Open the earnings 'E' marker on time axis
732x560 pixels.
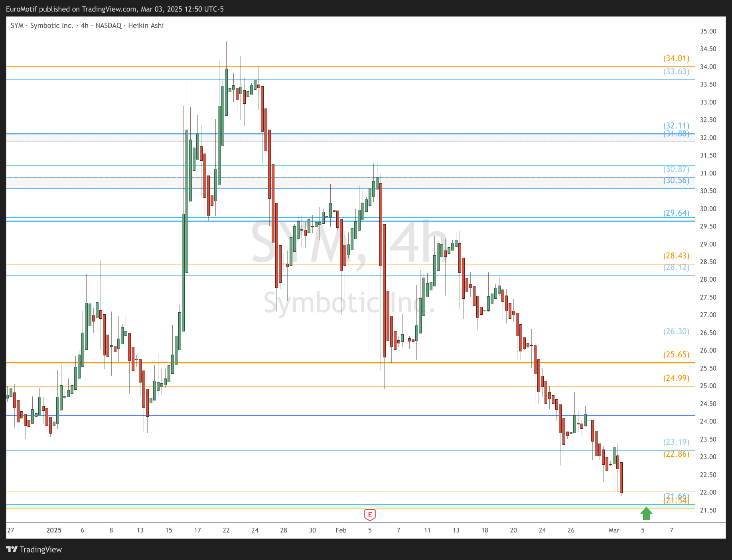tap(370, 515)
